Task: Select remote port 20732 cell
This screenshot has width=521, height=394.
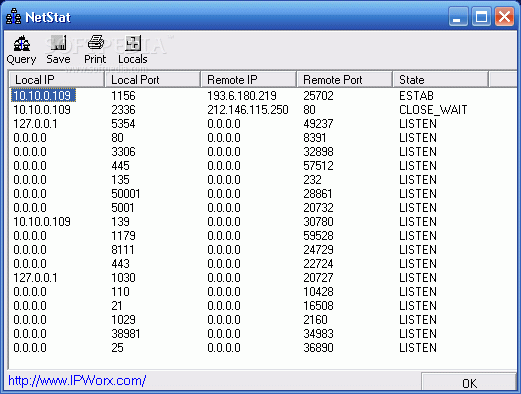Action: (x=318, y=208)
